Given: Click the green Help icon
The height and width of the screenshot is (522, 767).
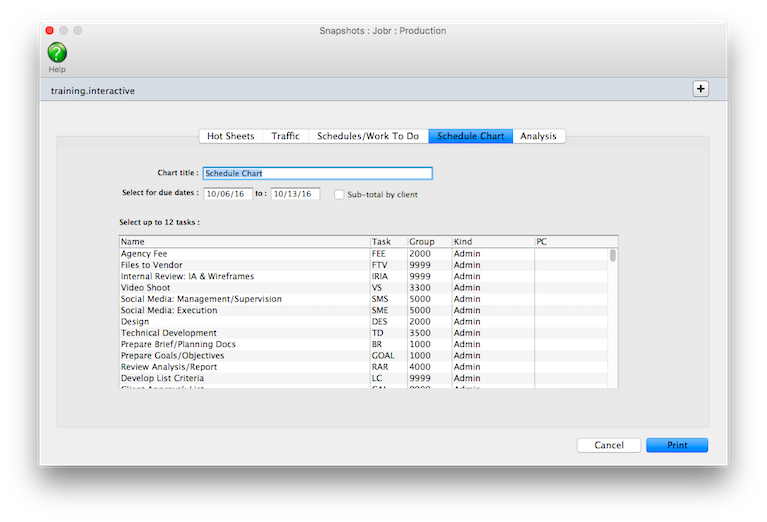Looking at the screenshot, I should pos(57,52).
